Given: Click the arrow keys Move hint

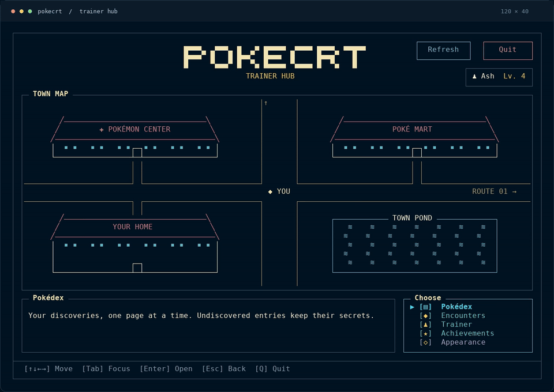Looking at the screenshot, I should point(48,369).
